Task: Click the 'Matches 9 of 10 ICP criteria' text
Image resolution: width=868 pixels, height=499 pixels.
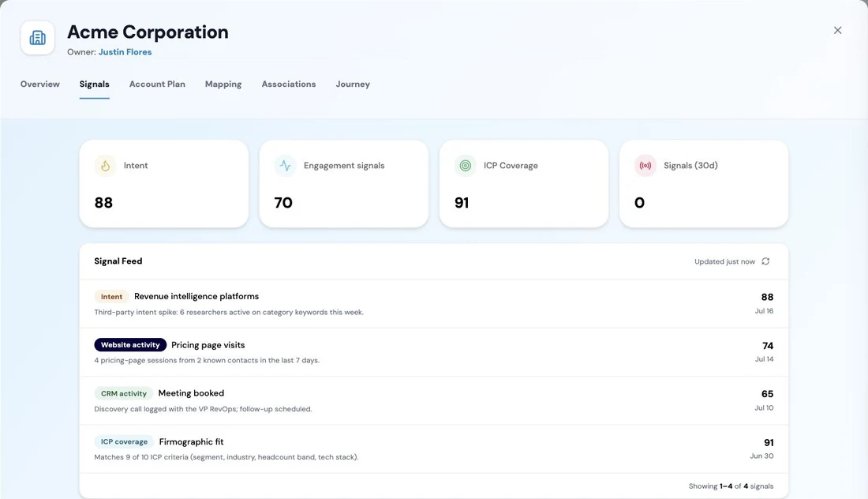Action: pyautogui.click(x=226, y=457)
